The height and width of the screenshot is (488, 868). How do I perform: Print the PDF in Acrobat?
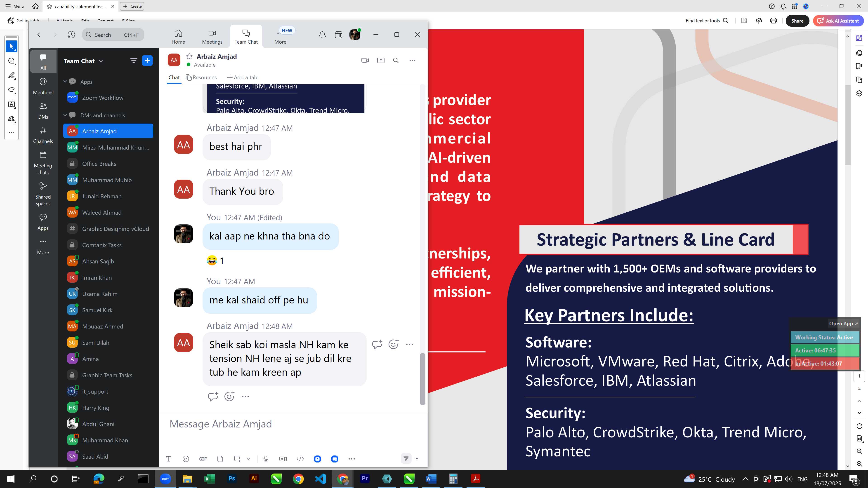coord(773,21)
